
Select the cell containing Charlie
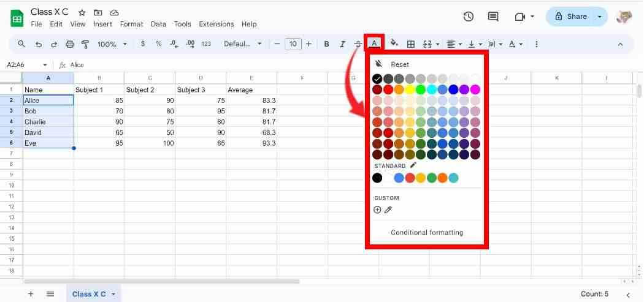tap(48, 122)
